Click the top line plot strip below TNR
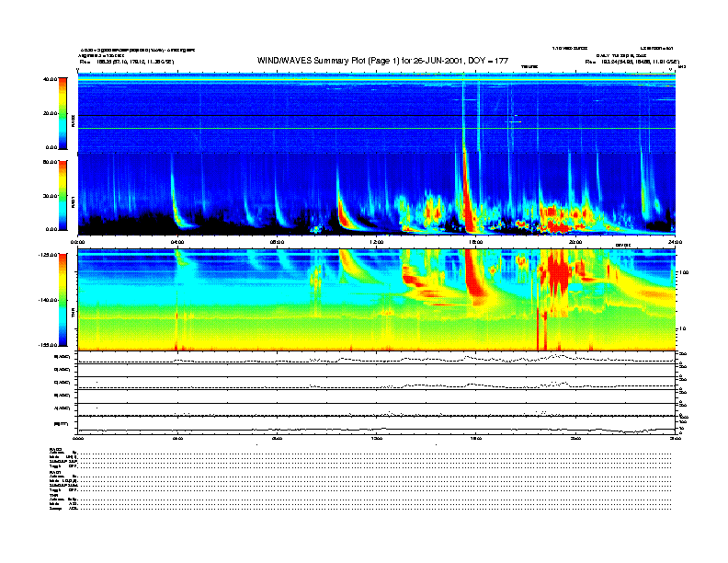728x563 pixels. click(x=376, y=358)
